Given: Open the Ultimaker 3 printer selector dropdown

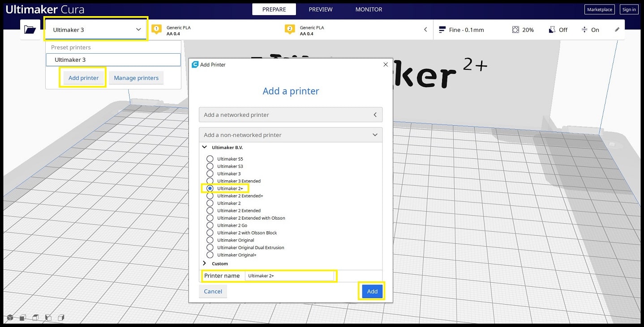Looking at the screenshot, I should (96, 30).
